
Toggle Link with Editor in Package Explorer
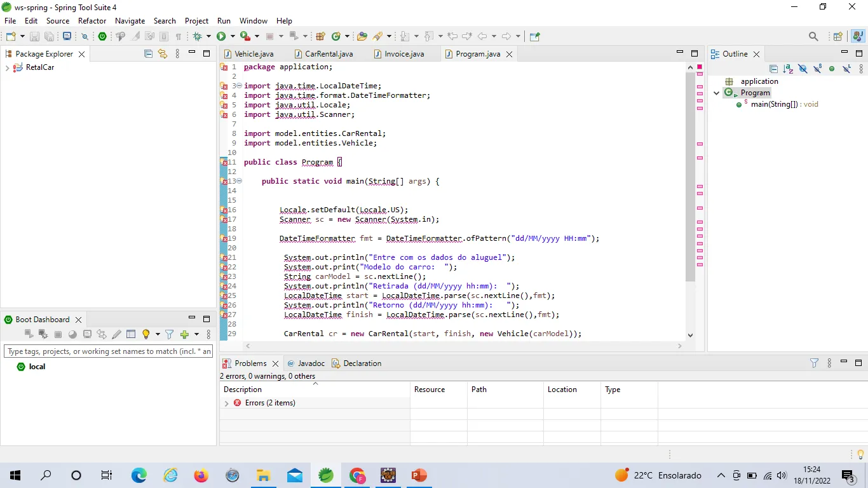(x=163, y=54)
